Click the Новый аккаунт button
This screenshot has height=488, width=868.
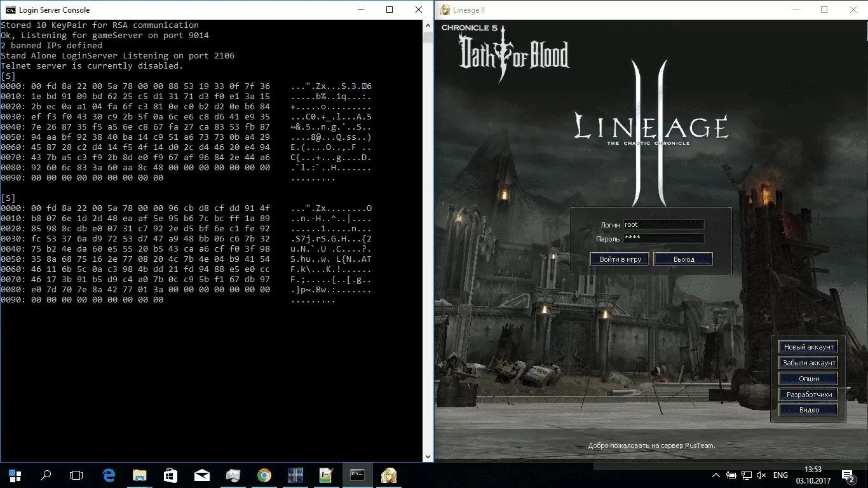point(808,347)
